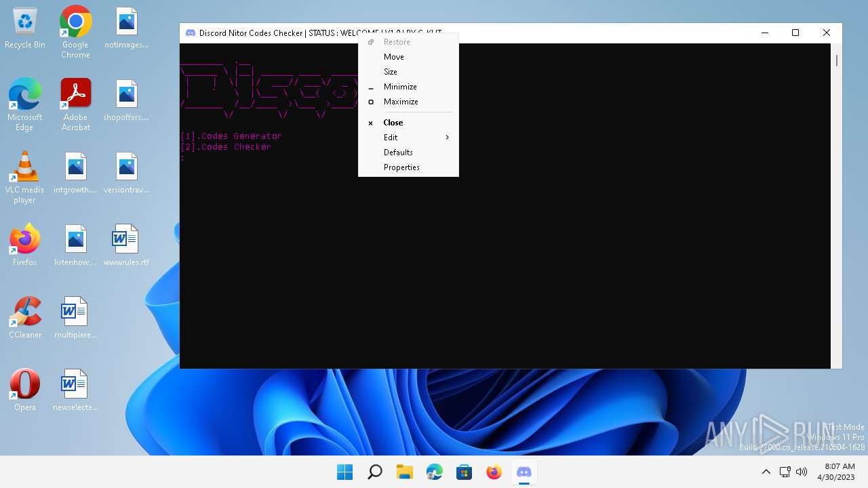Select the notimages image file icon
This screenshot has width=868, height=488.
click(126, 28)
